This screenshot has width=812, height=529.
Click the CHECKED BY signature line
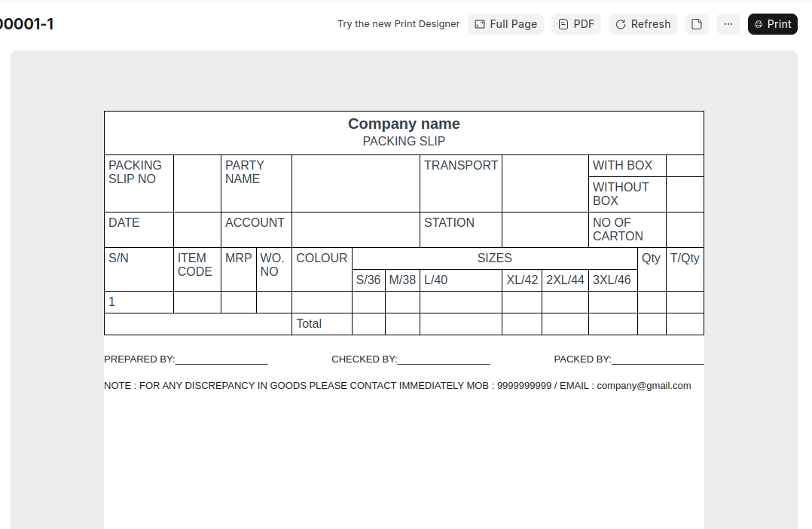443,359
